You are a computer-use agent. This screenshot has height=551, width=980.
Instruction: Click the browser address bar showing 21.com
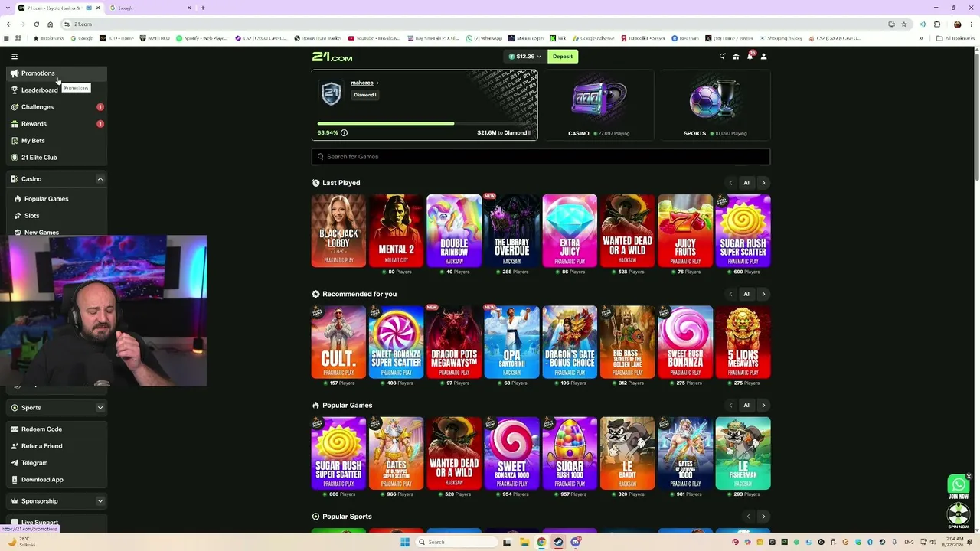475,24
